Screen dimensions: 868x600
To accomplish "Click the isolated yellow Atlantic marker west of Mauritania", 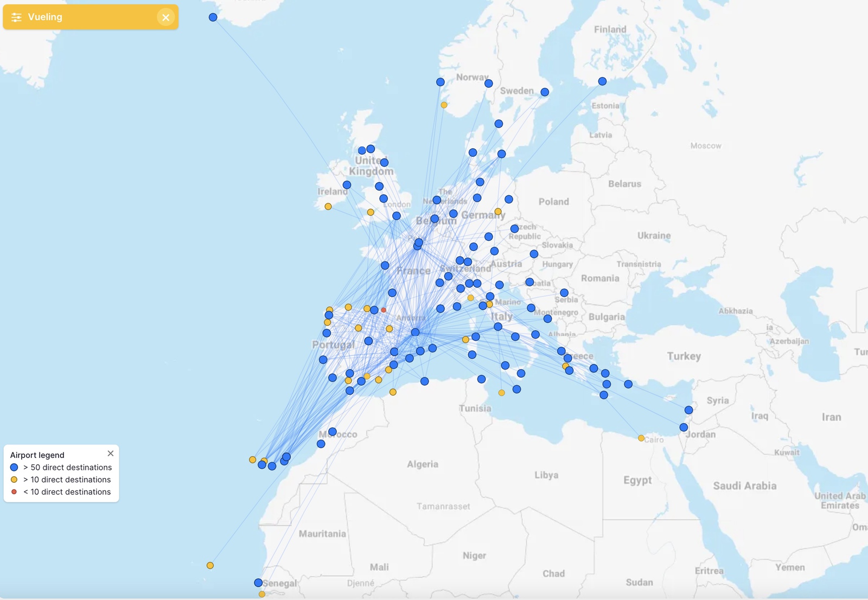I will click(210, 566).
